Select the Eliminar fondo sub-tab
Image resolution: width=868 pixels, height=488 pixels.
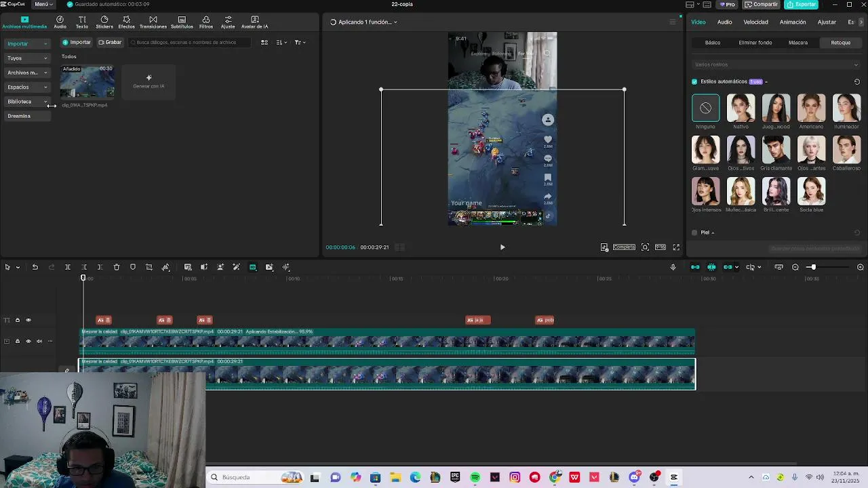click(x=755, y=43)
